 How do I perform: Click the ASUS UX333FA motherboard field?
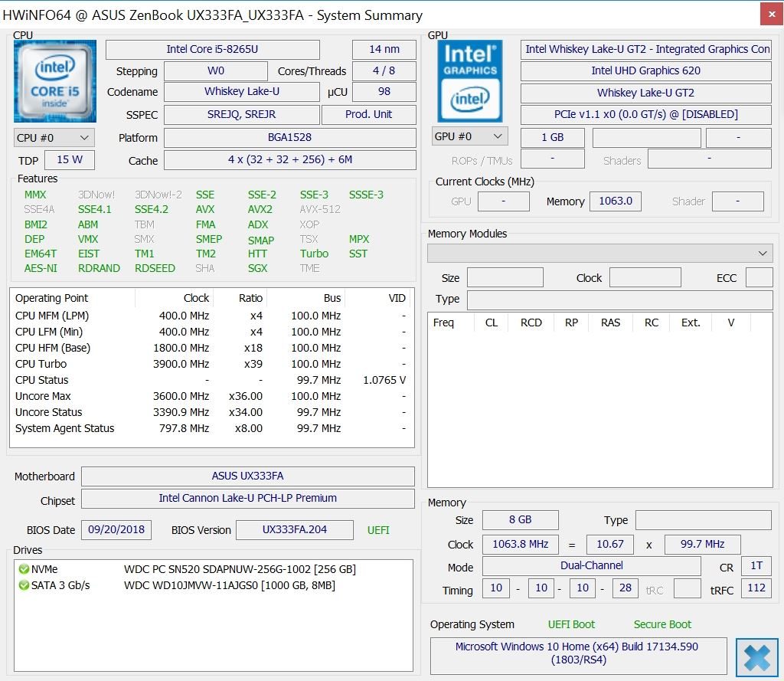point(248,476)
